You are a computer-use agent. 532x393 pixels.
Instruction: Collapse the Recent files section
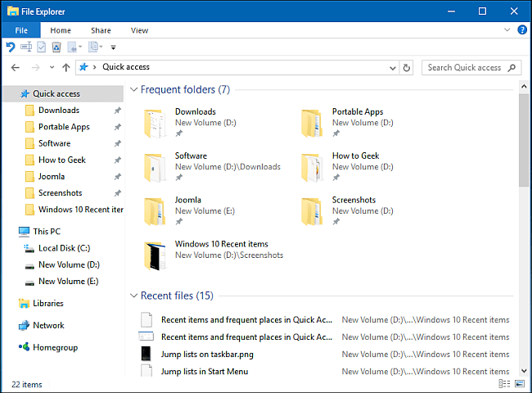click(x=133, y=296)
